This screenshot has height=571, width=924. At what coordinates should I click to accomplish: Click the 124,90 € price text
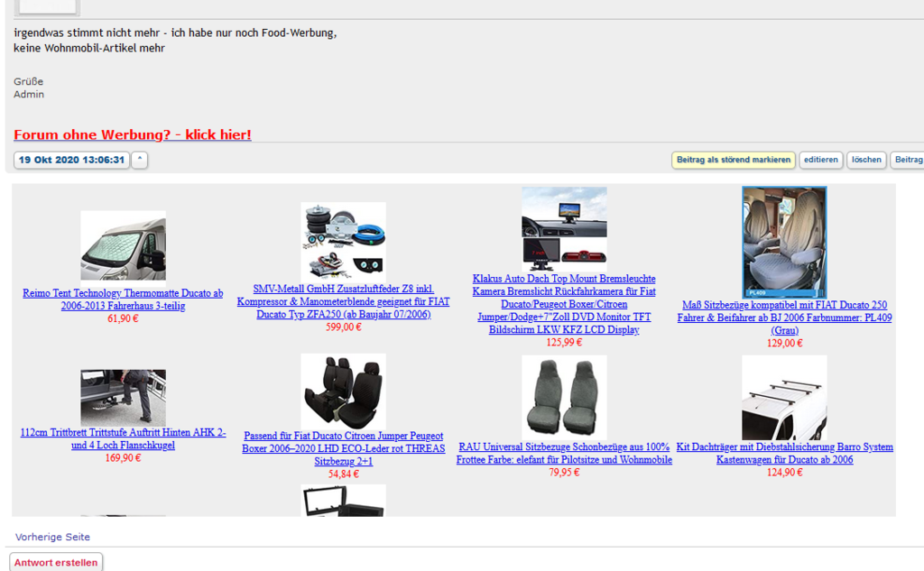(784, 472)
